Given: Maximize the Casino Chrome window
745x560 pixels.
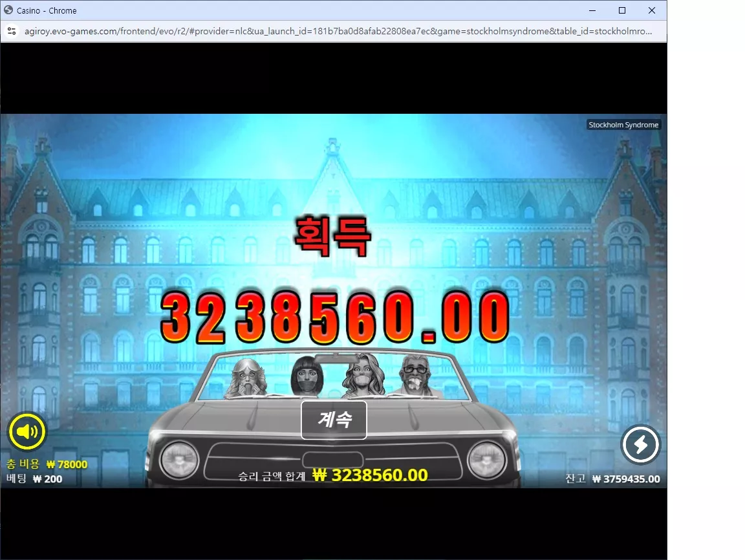Looking at the screenshot, I should (622, 10).
